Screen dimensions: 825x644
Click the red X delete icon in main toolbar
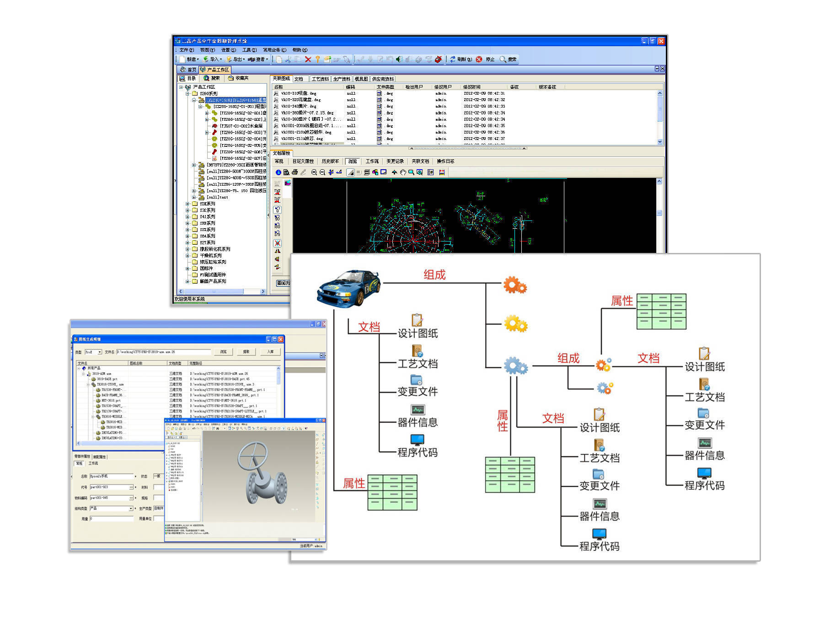coord(308,59)
